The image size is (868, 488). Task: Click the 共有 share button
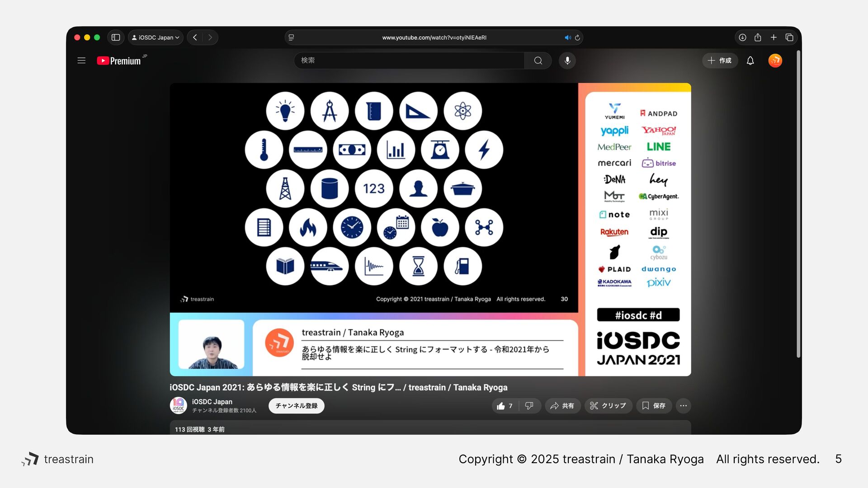(562, 406)
